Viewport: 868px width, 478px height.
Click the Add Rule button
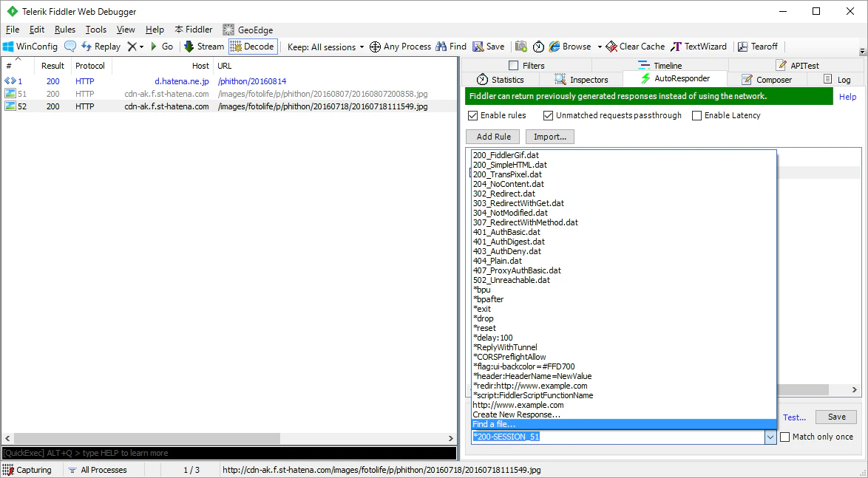(494, 137)
